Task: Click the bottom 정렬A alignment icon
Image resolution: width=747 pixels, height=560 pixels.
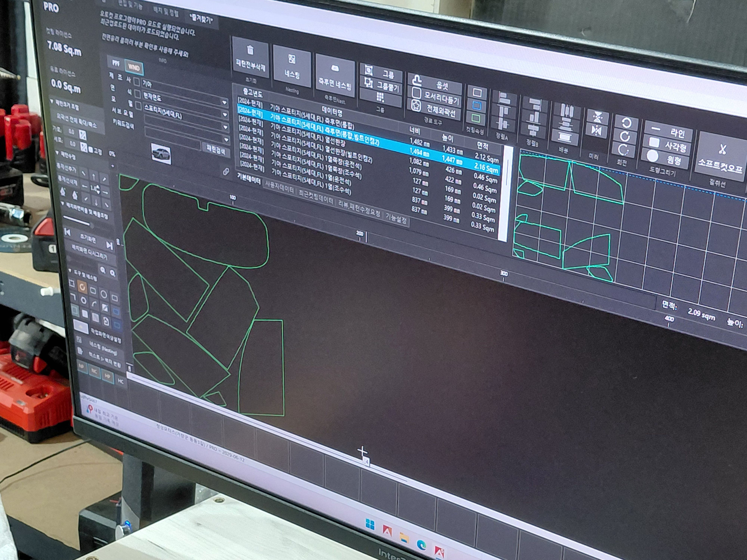Action: 503,124
